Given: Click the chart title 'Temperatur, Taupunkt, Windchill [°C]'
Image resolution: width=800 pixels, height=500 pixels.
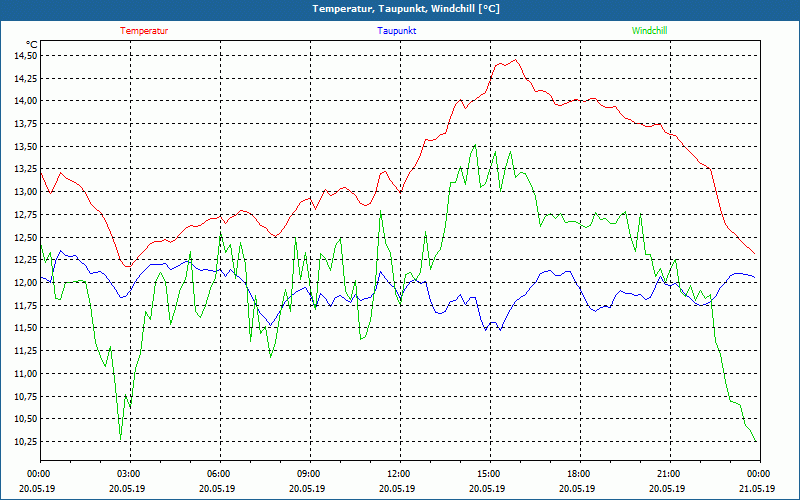Looking at the screenshot, I should [406, 9].
